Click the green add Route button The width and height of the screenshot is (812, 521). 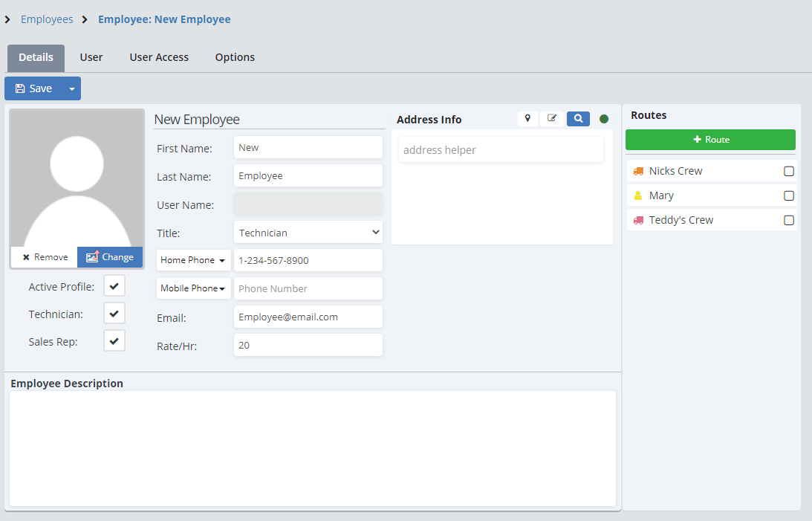point(710,140)
